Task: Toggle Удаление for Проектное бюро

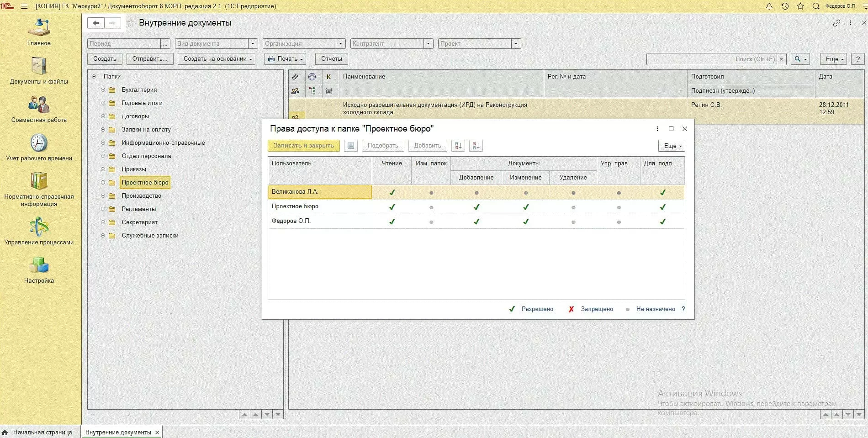Action: point(573,207)
